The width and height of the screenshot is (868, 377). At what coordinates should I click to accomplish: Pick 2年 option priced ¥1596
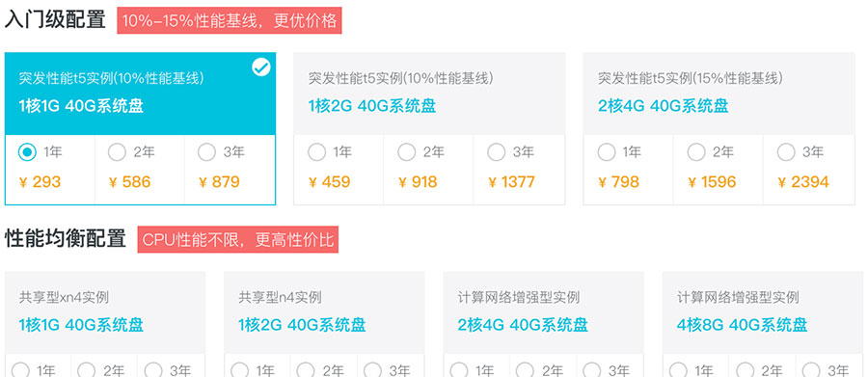[696, 151]
